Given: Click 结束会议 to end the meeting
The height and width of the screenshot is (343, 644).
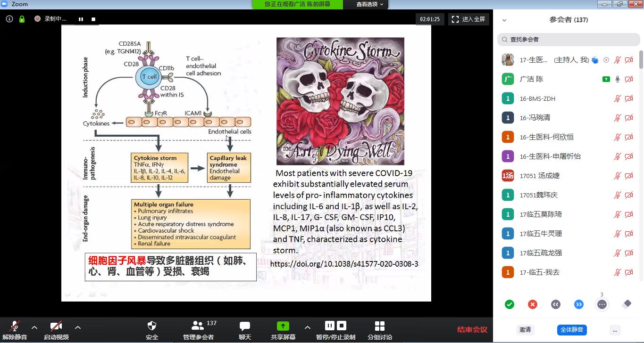Looking at the screenshot, I should point(472,330).
